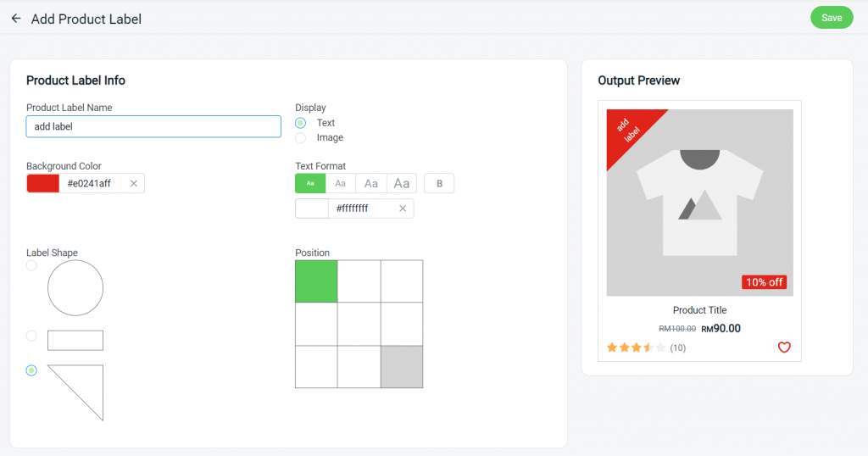The image size is (868, 456).
Task: Choose the circle label shape
Action: coord(31,265)
